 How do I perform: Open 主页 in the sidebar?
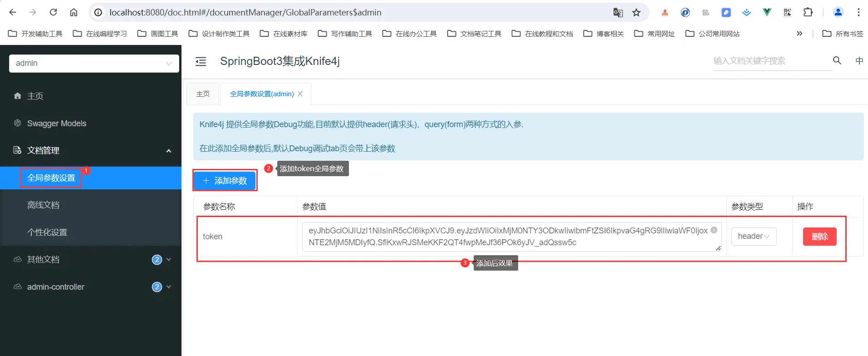point(91,96)
